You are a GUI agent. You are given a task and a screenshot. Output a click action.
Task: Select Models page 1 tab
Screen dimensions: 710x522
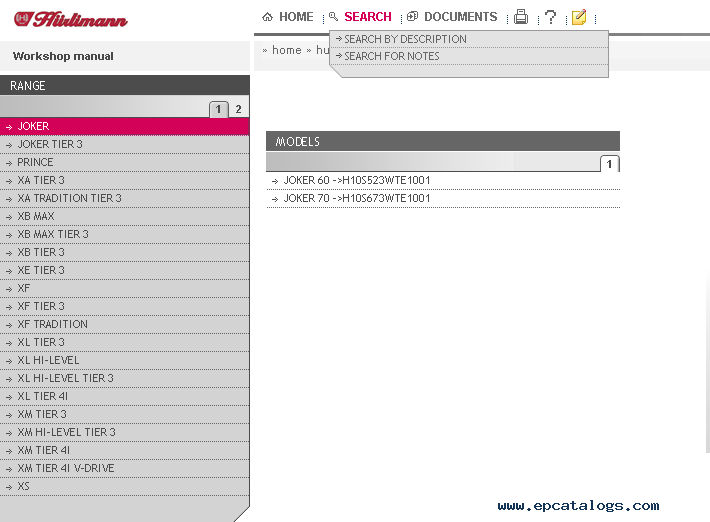[609, 164]
